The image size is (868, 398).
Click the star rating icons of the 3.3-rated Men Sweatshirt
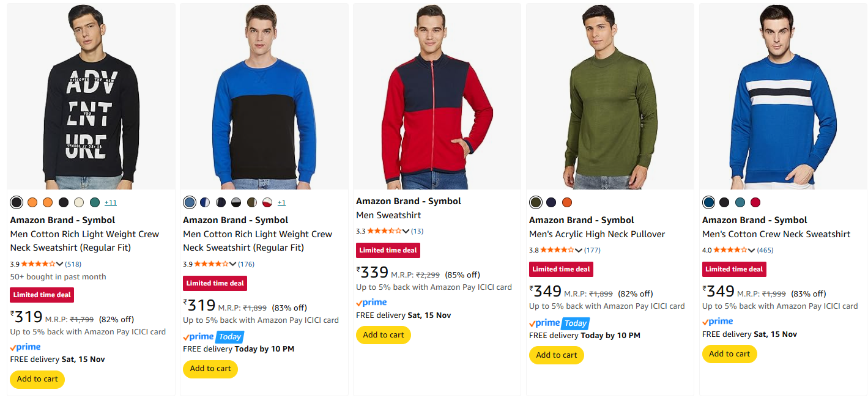click(384, 231)
